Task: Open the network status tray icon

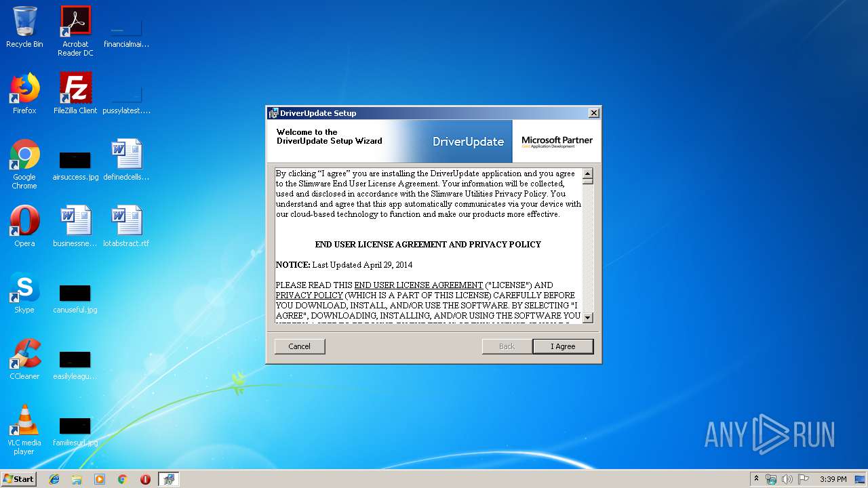Action: click(771, 479)
